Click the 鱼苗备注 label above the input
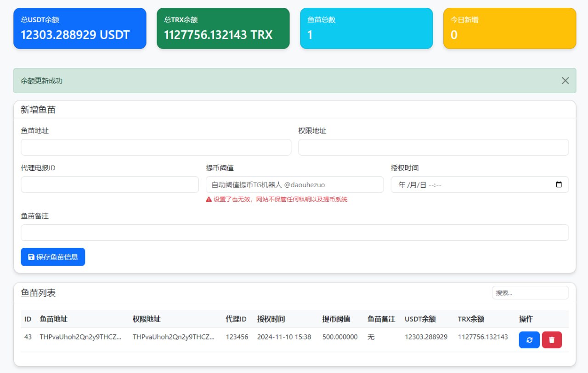 coord(34,216)
